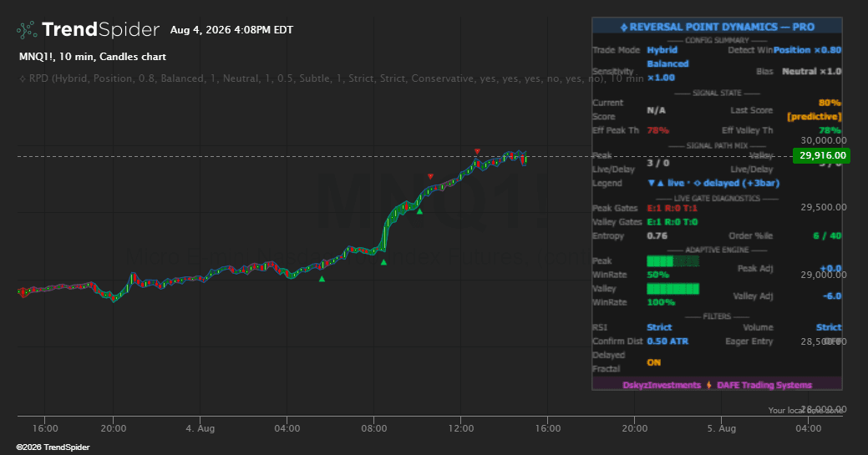868x455 pixels.
Task: Click the orange 'ON' Delayed Fractal value
Action: pyautogui.click(x=654, y=362)
